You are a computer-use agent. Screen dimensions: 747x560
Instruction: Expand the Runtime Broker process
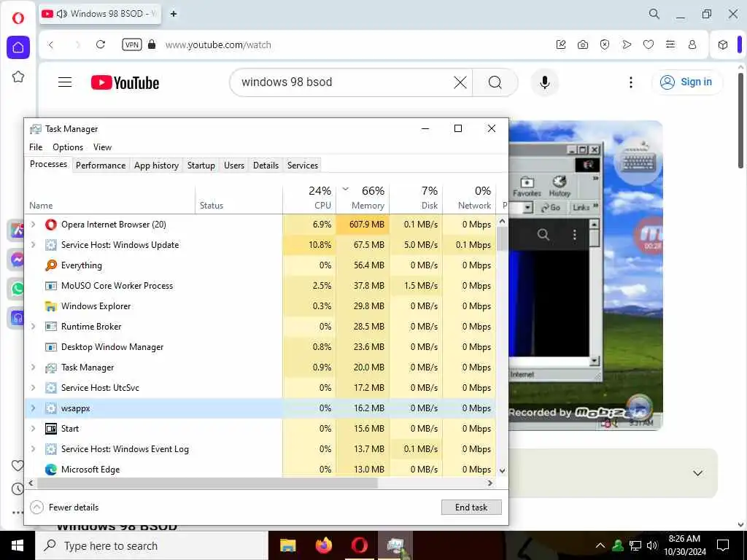coord(33,326)
